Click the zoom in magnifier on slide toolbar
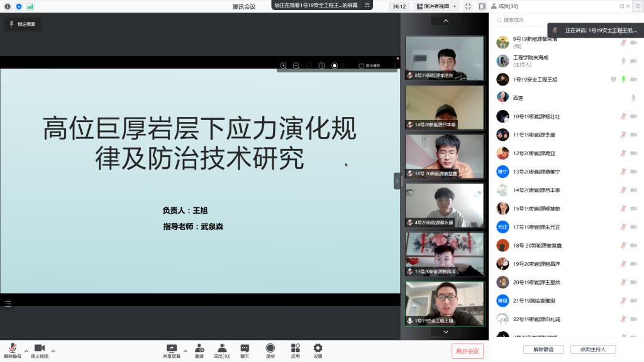Screen dimensions: 644x362 [283, 65]
